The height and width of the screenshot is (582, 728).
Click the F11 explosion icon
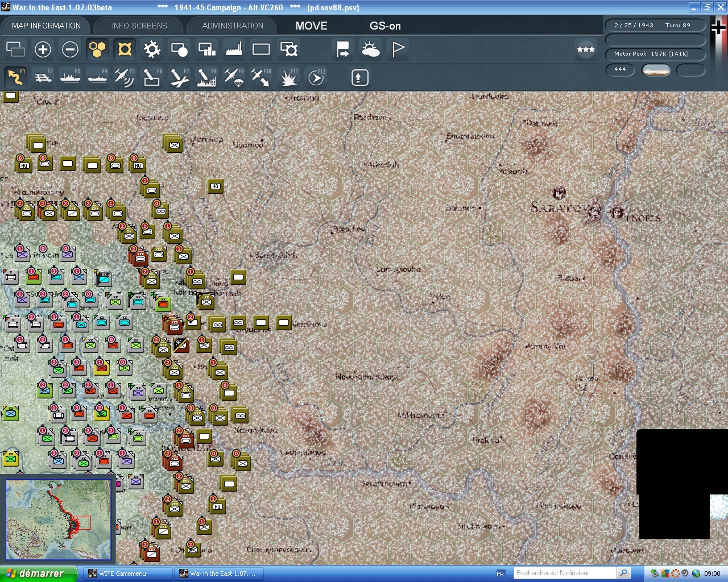coord(288,77)
